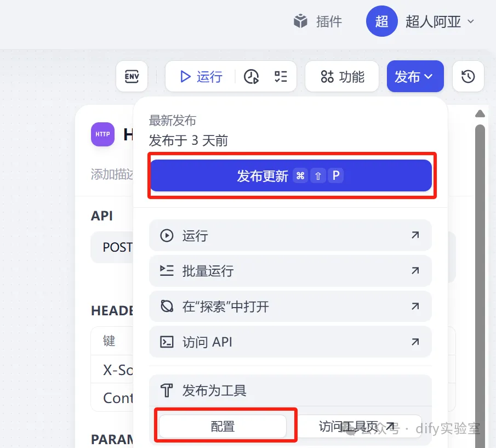
Task: Select 运行 in the publish menu
Action: 290,235
